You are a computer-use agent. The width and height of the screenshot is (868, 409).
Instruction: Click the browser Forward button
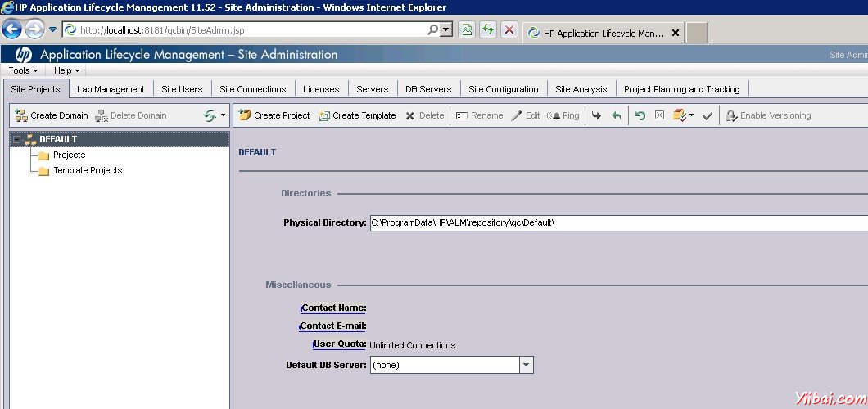[x=34, y=29]
